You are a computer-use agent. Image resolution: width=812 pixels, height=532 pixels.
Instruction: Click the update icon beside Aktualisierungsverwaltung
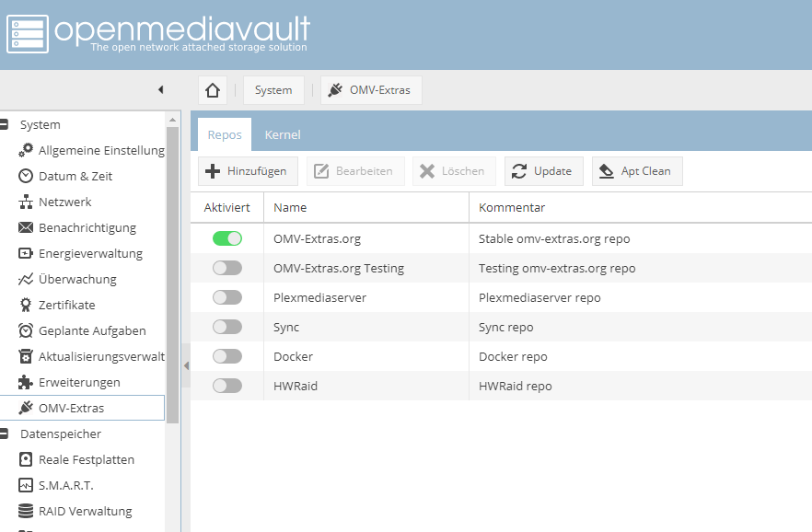[x=26, y=356]
